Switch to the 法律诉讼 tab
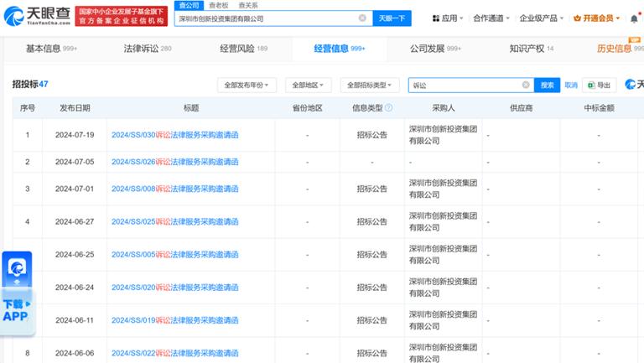Image resolution: width=644 pixels, height=363 pixels. click(x=147, y=49)
